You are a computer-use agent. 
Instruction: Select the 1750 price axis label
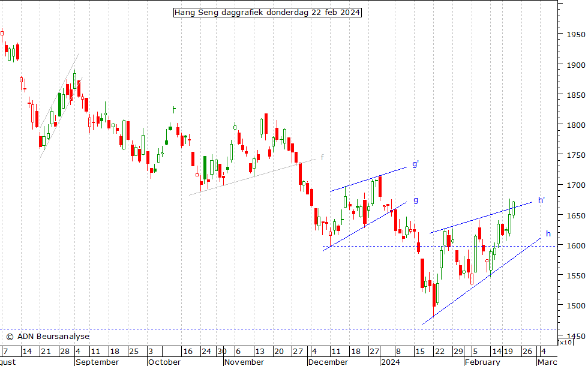coord(575,155)
